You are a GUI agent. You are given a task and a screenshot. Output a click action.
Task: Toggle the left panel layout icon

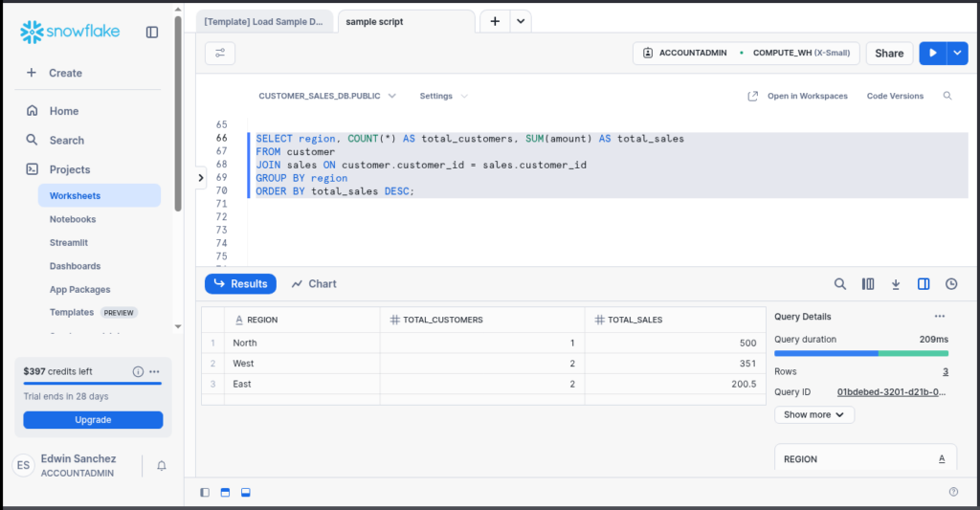click(x=205, y=493)
